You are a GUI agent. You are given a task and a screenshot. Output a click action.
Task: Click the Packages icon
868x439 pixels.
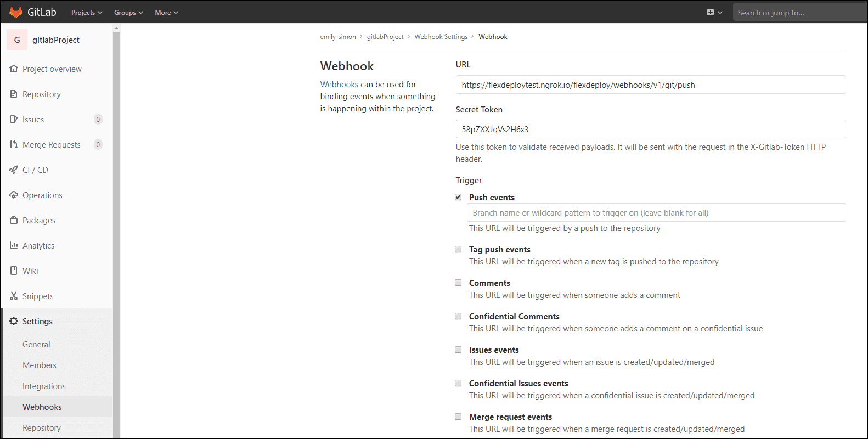[14, 220]
